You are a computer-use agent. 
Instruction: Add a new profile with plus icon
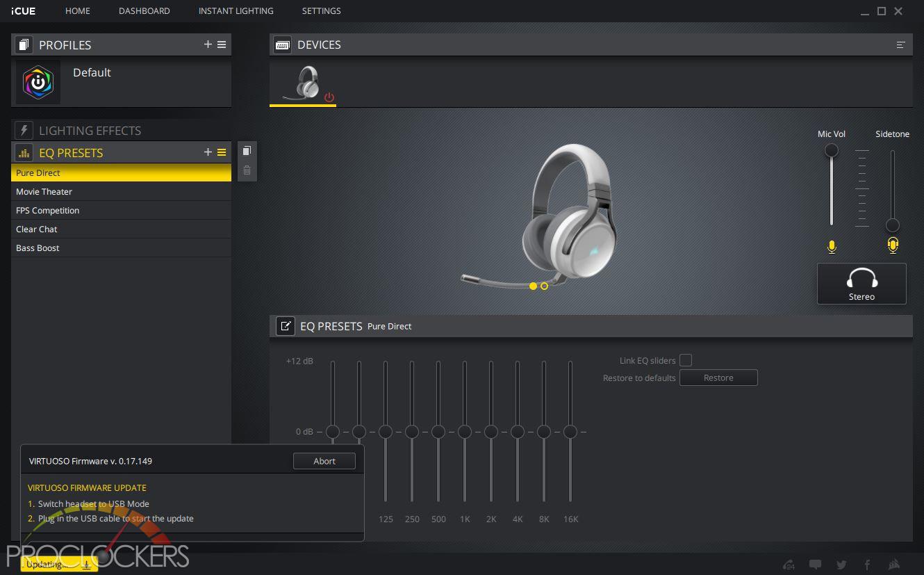click(208, 44)
